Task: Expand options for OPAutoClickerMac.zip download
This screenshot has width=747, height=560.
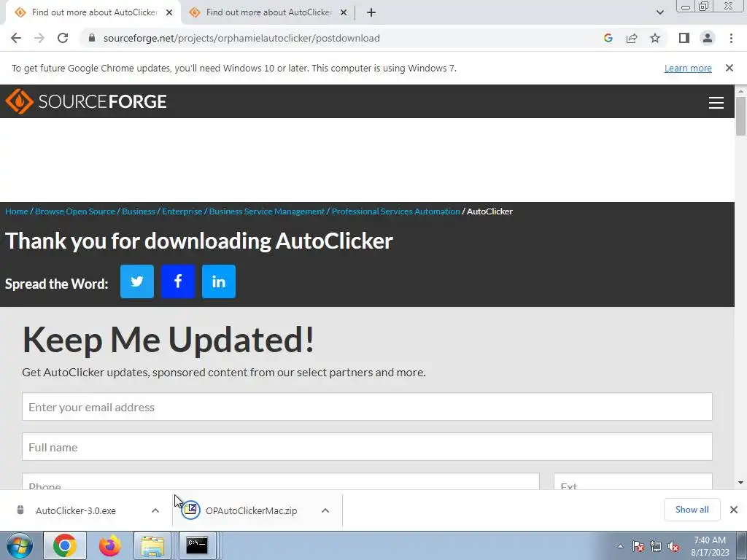Action: click(325, 510)
